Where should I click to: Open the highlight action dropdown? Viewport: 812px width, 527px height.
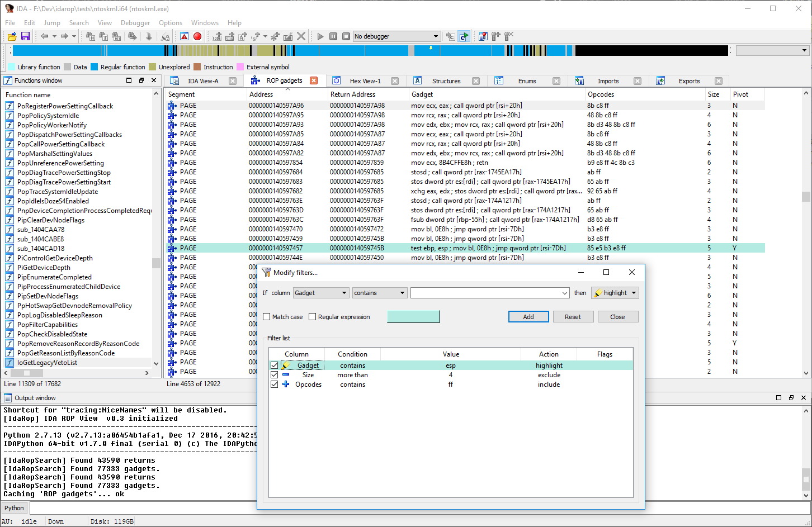coord(615,293)
